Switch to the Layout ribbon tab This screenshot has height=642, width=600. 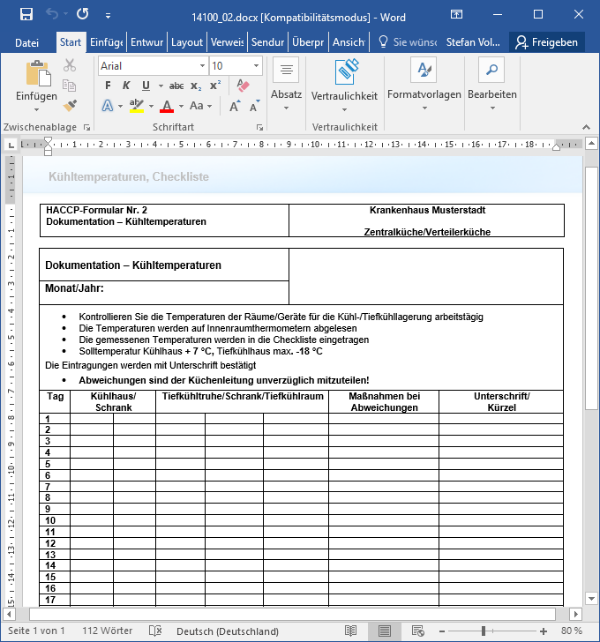(x=187, y=42)
